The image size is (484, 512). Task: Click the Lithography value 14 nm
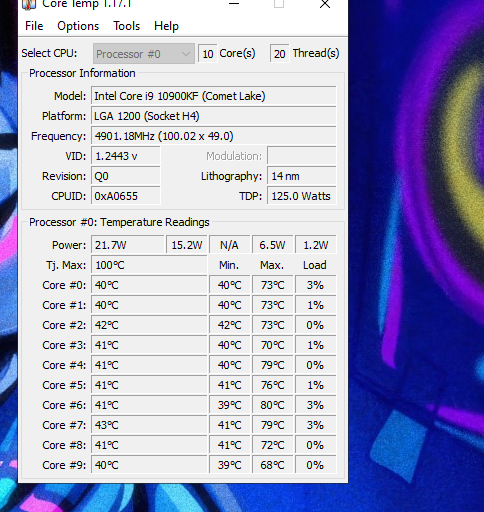coord(302,176)
